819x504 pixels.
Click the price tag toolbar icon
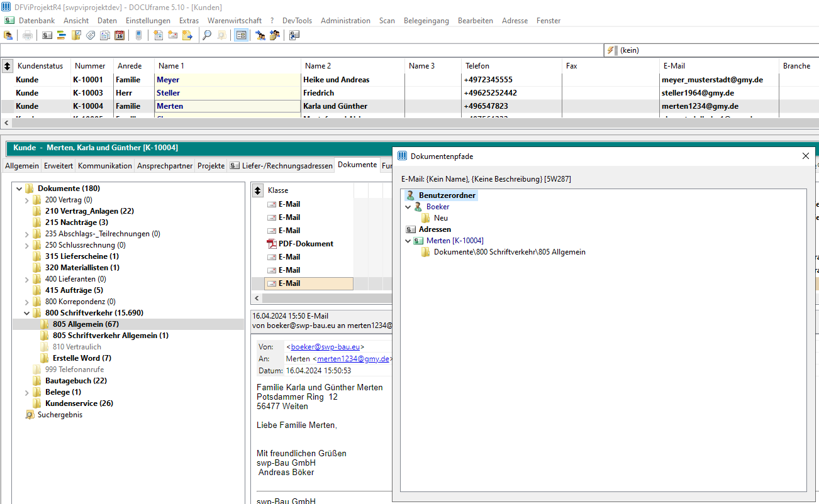pyautogui.click(x=91, y=35)
